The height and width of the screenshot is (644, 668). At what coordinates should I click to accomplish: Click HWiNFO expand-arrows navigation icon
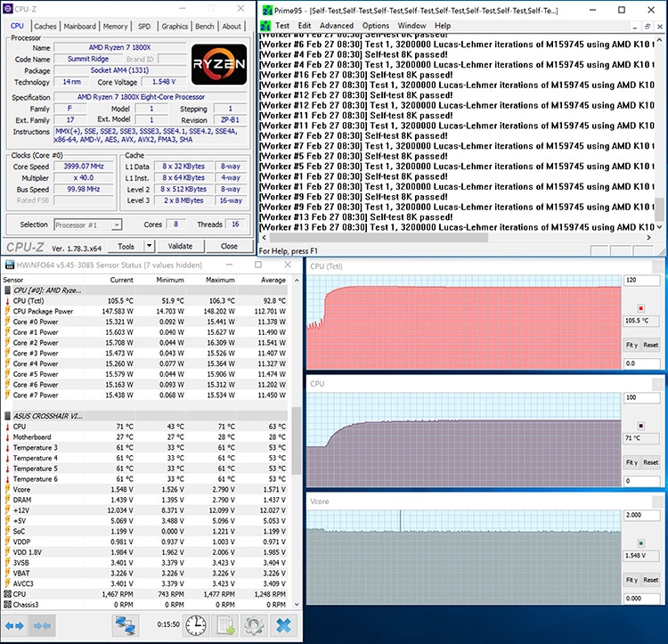tap(14, 625)
